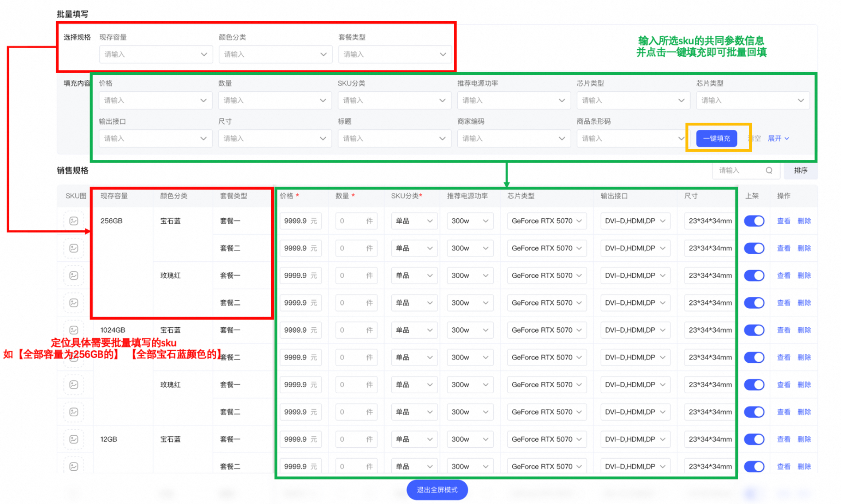
Task: Open 300w power dropdown in 1024GB 宝石蓝 套餐一 row
Action: click(470, 330)
